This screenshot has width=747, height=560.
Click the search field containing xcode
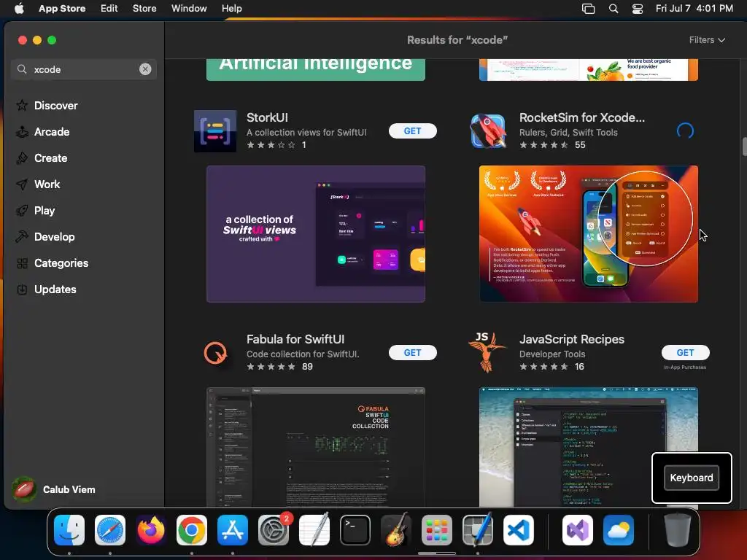(x=84, y=69)
